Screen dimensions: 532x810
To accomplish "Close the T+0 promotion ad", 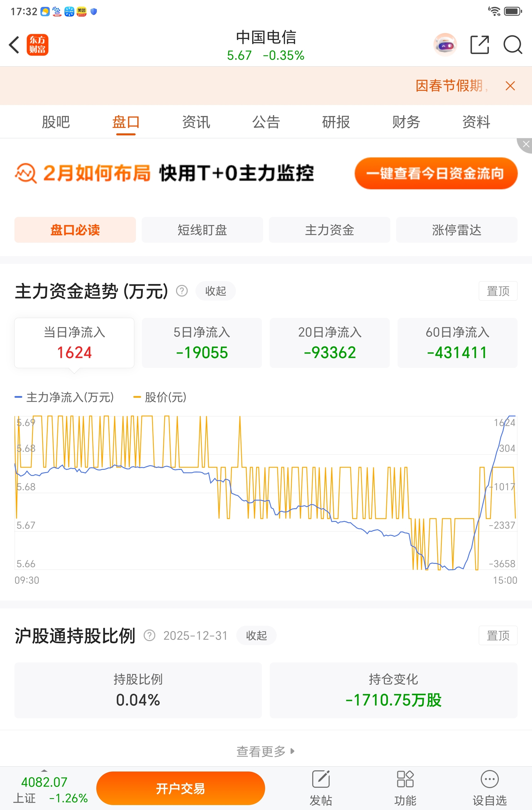I will point(526,144).
